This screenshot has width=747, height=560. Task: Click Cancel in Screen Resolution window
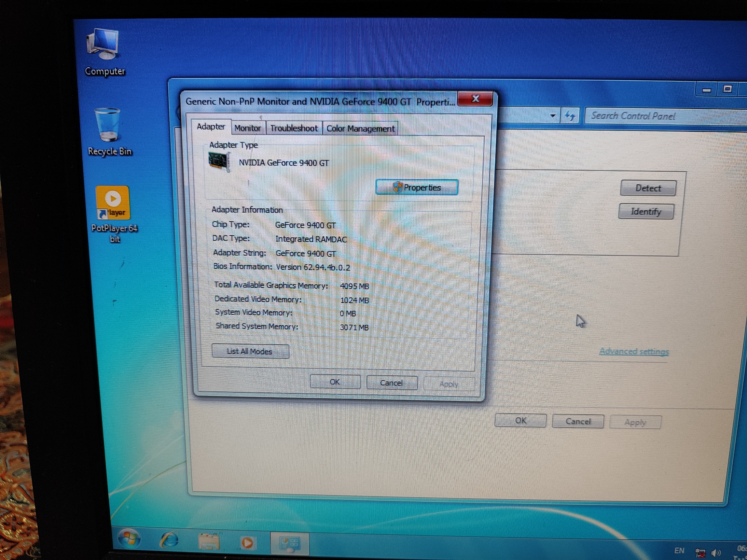578,421
